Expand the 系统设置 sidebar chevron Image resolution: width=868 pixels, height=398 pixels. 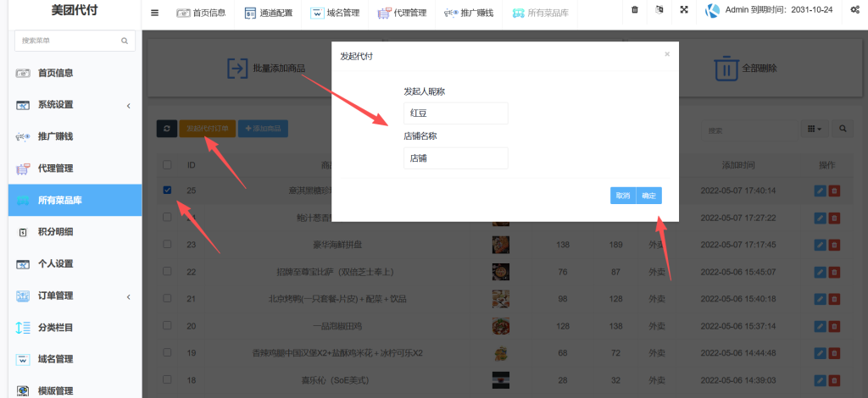pyautogui.click(x=129, y=105)
